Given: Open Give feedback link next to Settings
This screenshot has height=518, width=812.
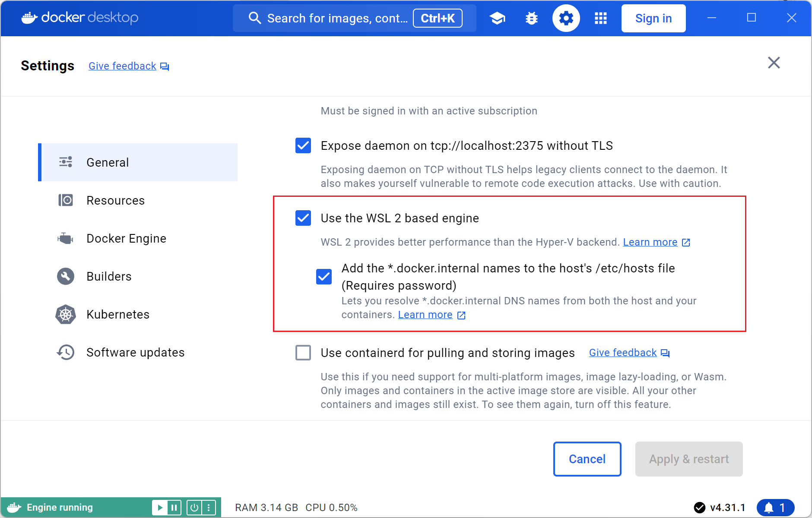Looking at the screenshot, I should point(122,66).
